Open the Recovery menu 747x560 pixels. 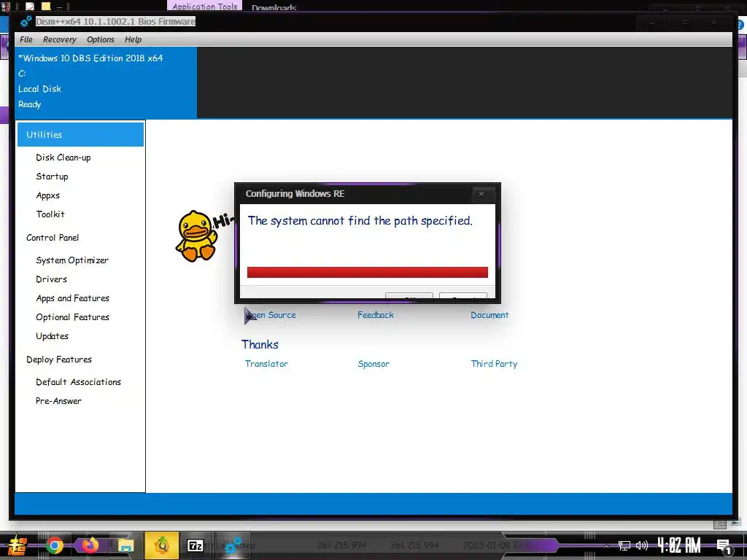click(x=60, y=39)
